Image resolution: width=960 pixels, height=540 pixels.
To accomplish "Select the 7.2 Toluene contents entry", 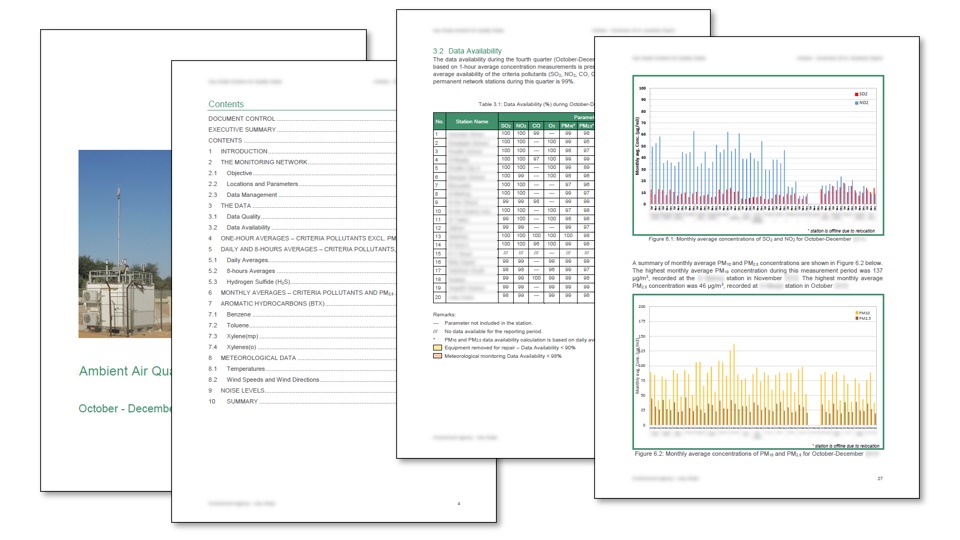I will coord(238,325).
